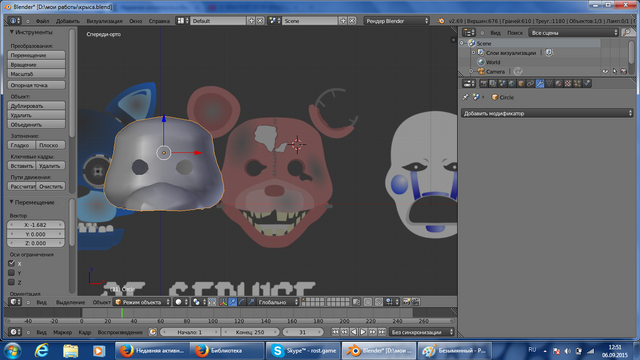Enable the Z axis constraint checkbox

(x=11, y=282)
